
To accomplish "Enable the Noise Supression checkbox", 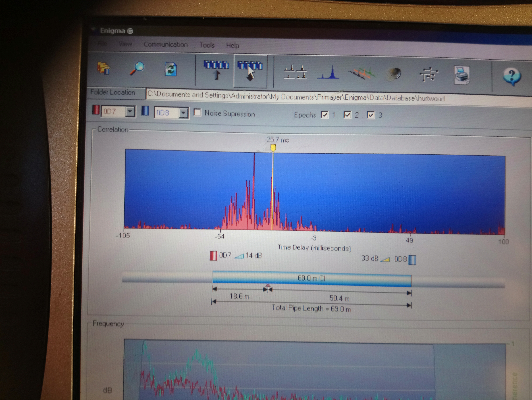I will tap(198, 113).
